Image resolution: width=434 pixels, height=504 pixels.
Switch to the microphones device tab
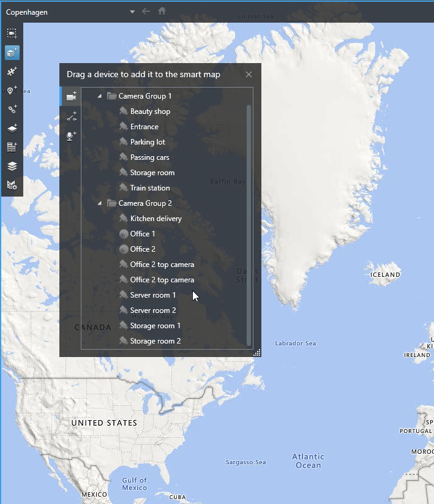(71, 135)
